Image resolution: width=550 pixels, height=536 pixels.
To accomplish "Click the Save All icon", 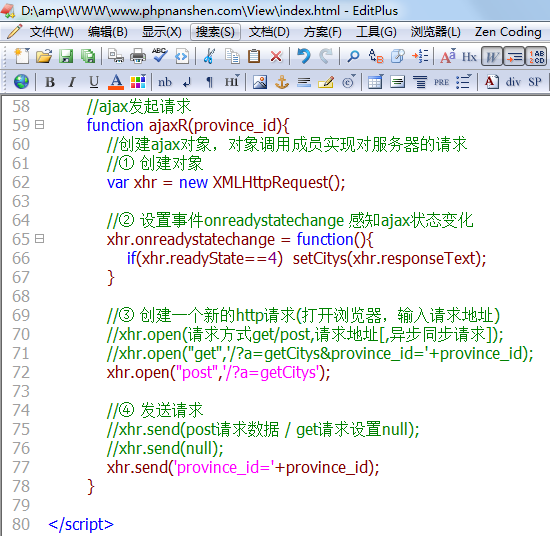I will tap(88, 56).
